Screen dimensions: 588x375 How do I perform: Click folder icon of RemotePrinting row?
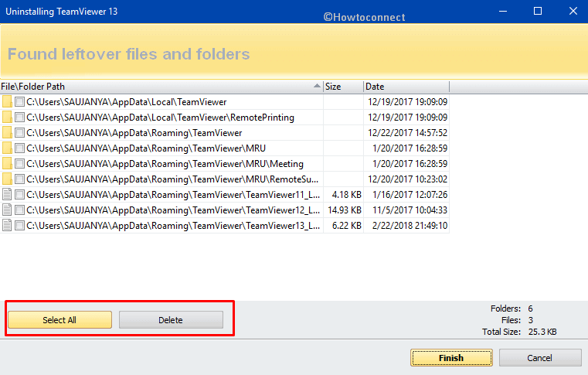coord(7,117)
